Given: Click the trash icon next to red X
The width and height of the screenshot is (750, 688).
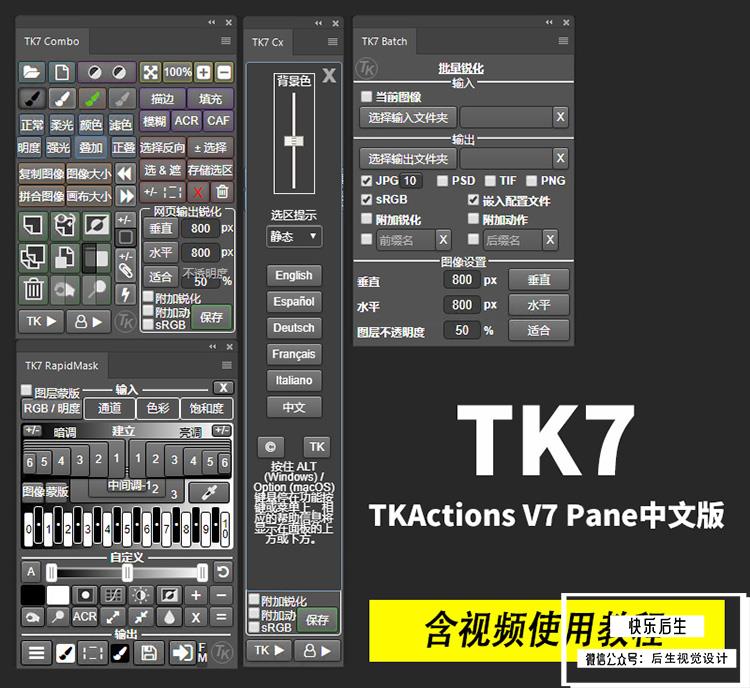Looking at the screenshot, I should 222,193.
